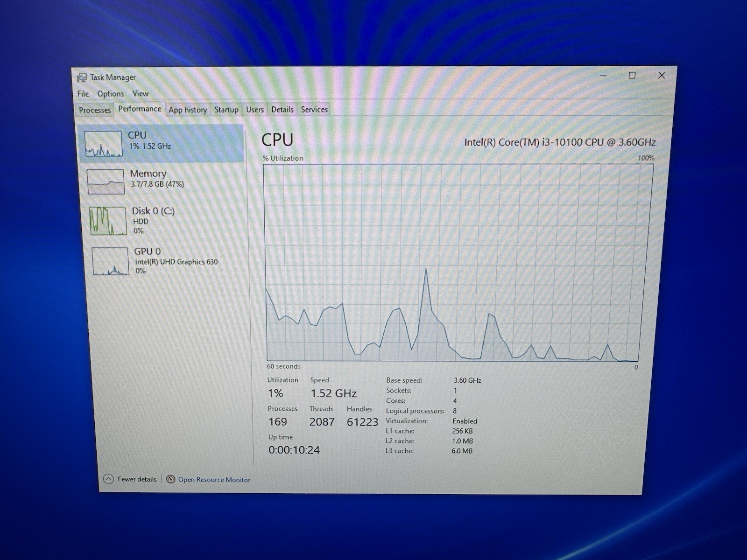Viewport: 747px width, 560px height.
Task: Click the Speed value 1.52 GHz
Action: 334,393
